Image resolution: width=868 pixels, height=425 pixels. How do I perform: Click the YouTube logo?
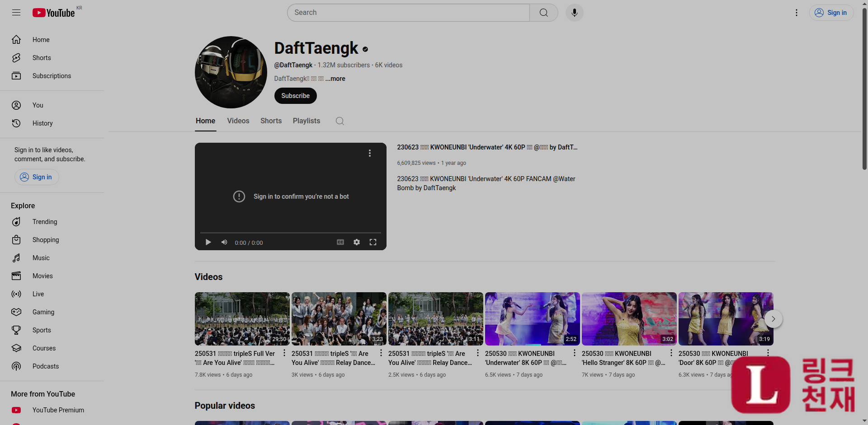click(53, 13)
